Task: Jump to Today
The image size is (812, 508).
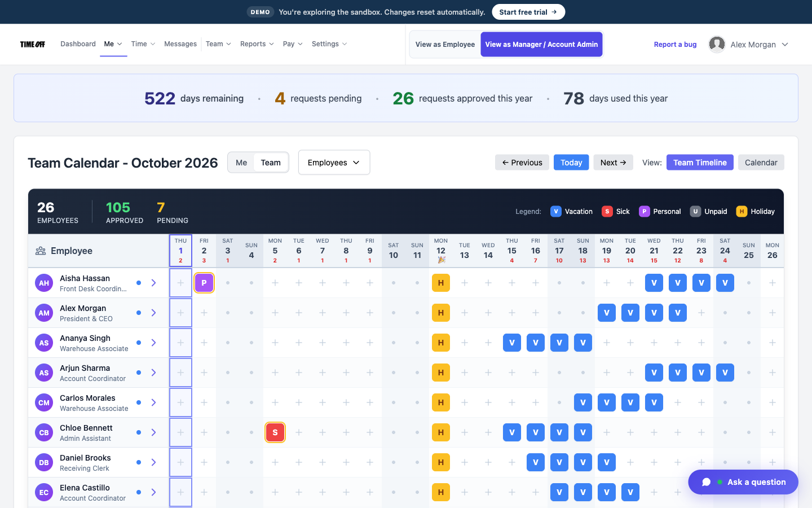Action: click(571, 163)
